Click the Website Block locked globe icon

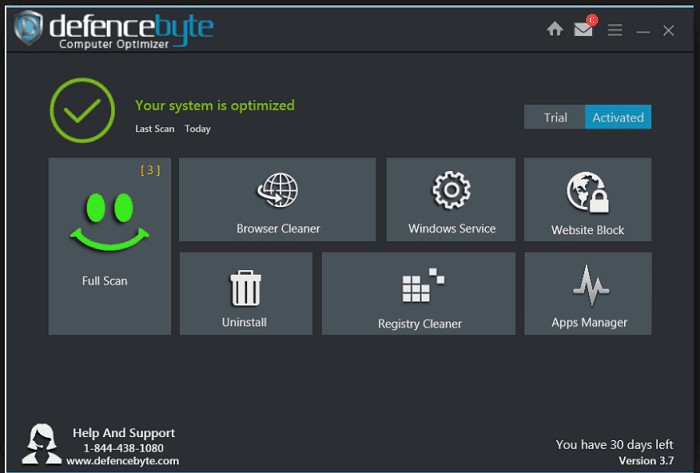pyautogui.click(x=588, y=192)
